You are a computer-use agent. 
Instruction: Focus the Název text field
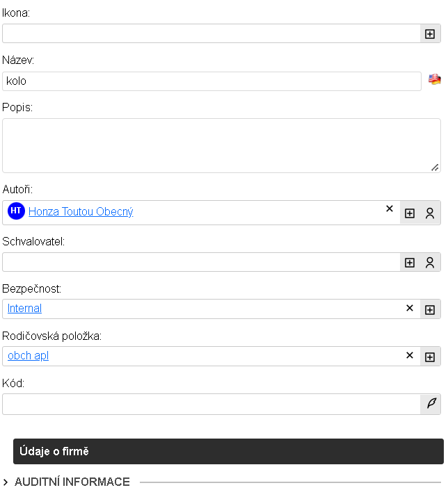coord(211,81)
